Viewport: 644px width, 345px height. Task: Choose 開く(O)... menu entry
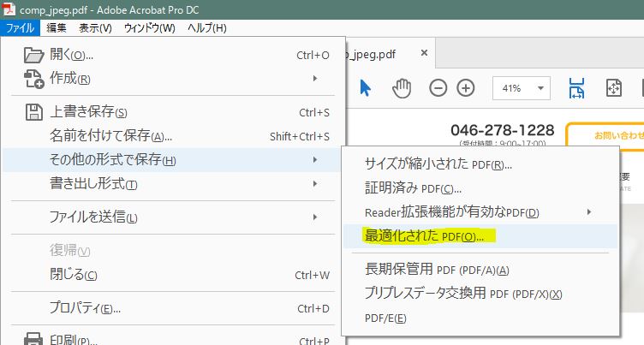click(x=171, y=55)
